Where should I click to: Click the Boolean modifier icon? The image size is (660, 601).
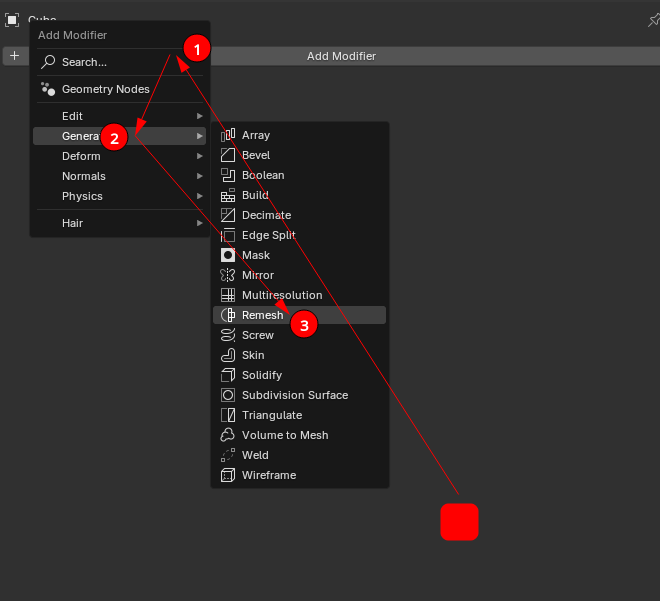(x=228, y=175)
